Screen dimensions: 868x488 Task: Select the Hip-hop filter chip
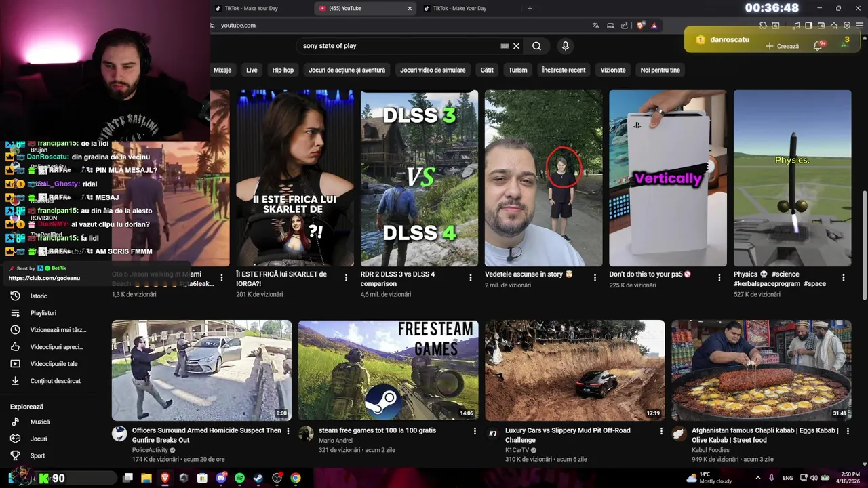point(283,70)
